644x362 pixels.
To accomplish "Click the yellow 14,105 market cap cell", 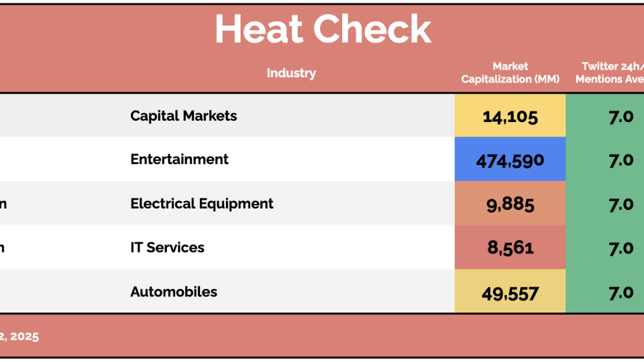I will [x=510, y=117].
